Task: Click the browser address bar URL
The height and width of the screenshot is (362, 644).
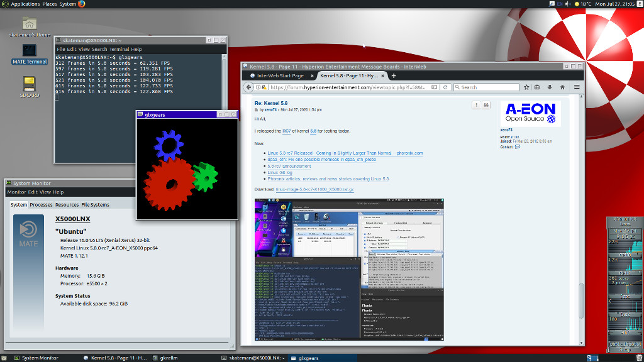Action: coord(347,87)
